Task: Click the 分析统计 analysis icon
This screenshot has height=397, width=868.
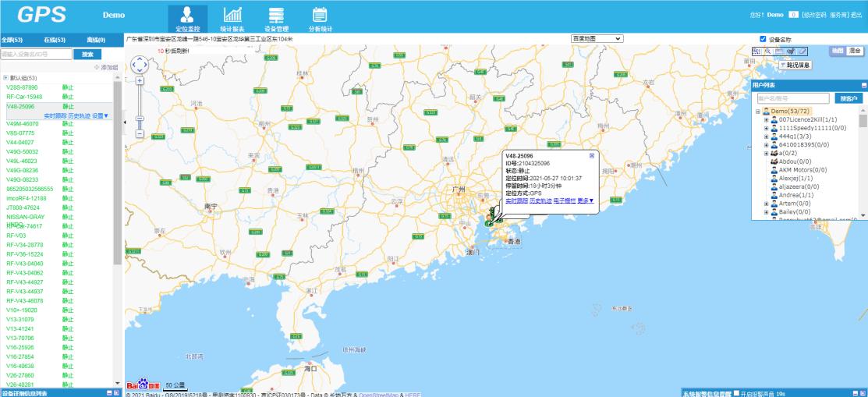Action: (320, 18)
